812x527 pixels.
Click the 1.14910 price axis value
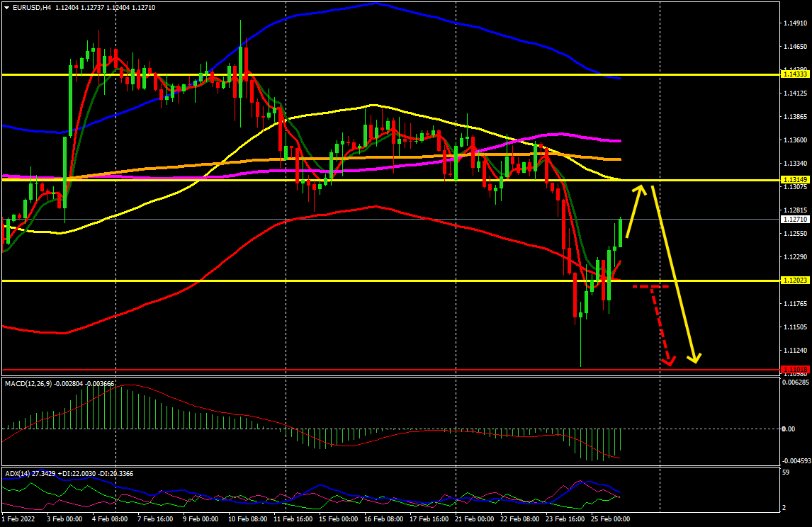click(x=796, y=23)
